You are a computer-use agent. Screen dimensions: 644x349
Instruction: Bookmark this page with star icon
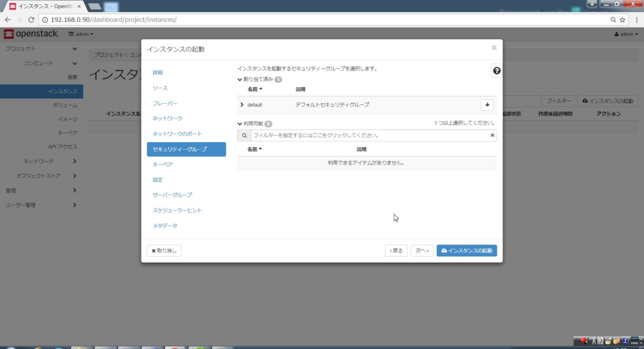tap(623, 19)
